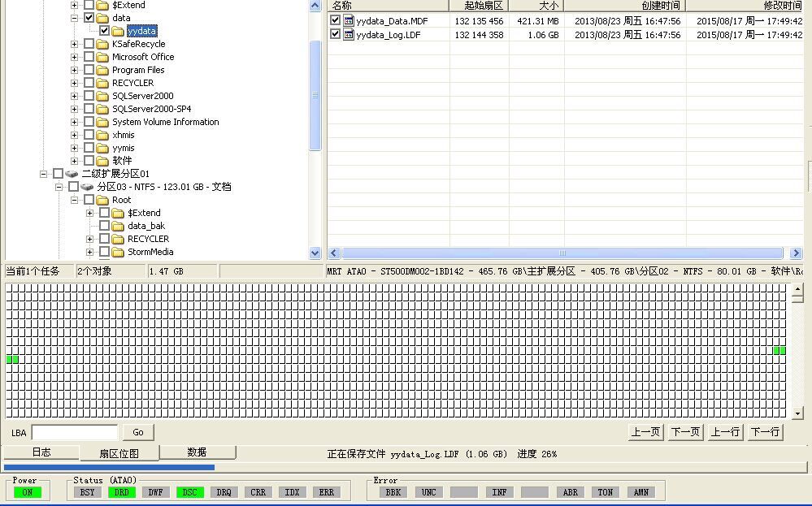The width and height of the screenshot is (812, 506).
Task: Click the DSC status indicator
Action: click(x=190, y=492)
